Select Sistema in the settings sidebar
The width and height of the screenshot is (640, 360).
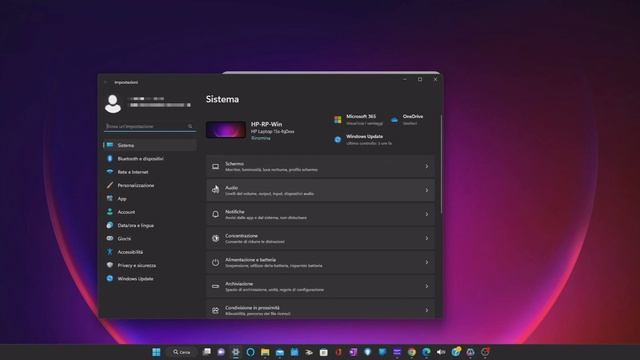[150, 145]
